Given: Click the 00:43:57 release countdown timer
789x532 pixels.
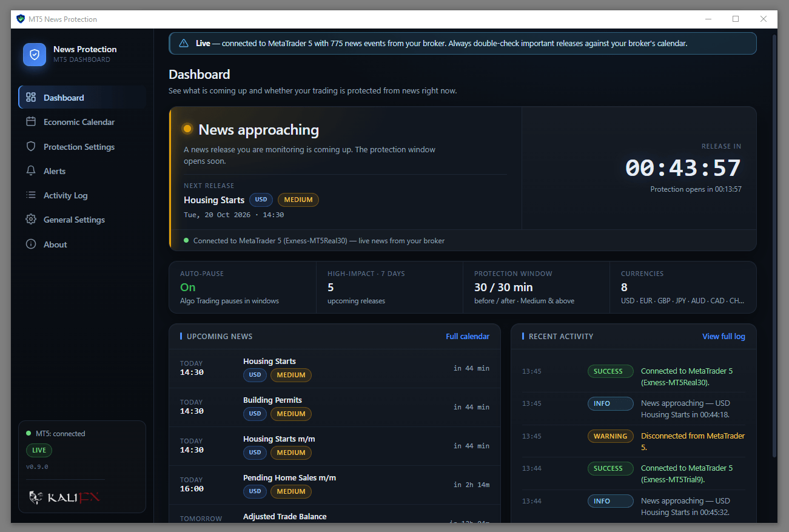Looking at the screenshot, I should click(683, 168).
